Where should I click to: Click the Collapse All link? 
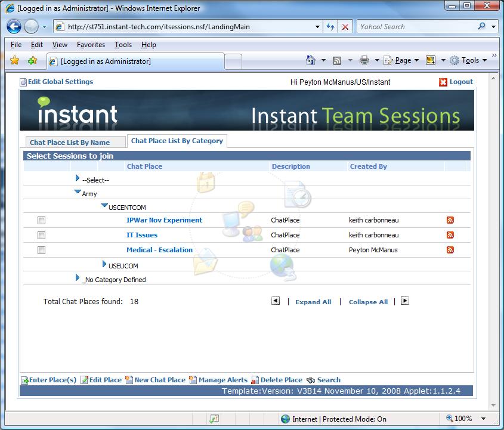pos(369,302)
